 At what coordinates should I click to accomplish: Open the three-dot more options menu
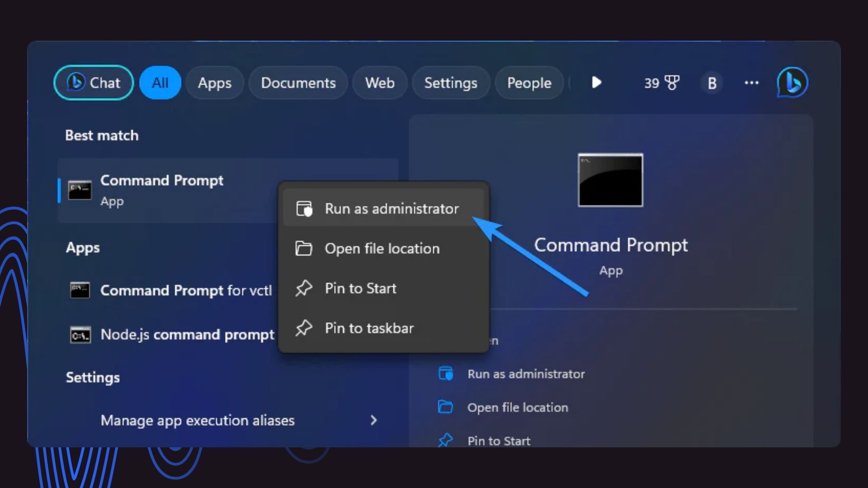pos(751,83)
